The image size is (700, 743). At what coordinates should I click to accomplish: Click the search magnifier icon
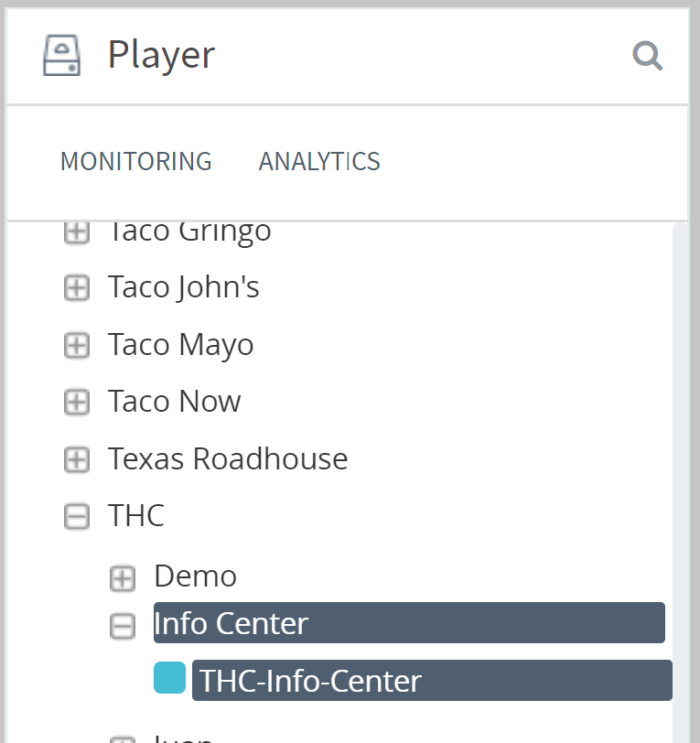(647, 56)
